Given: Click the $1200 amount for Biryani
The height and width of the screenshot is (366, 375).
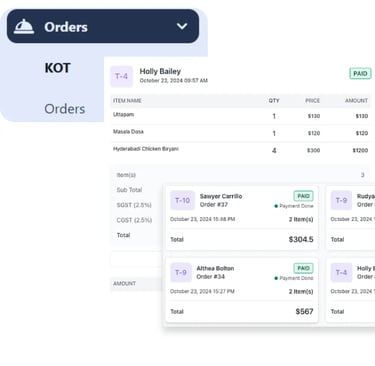Looking at the screenshot, I should point(360,151).
